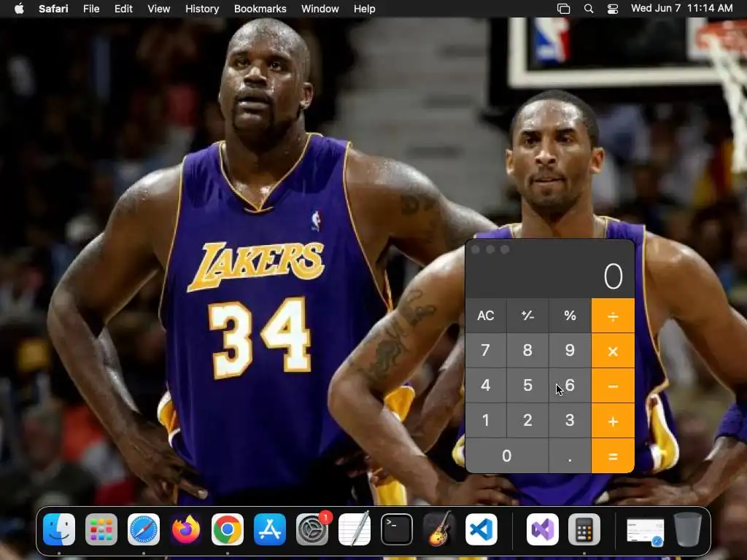The image size is (747, 560).
Task: Select the divide operator in Calculator
Action: (613, 316)
